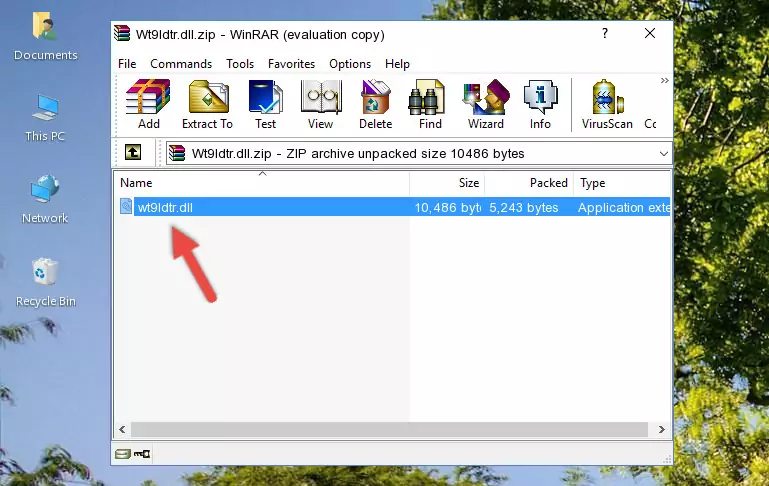The image size is (769, 486).
Task: Click the Application extension type cell
Action: (623, 207)
